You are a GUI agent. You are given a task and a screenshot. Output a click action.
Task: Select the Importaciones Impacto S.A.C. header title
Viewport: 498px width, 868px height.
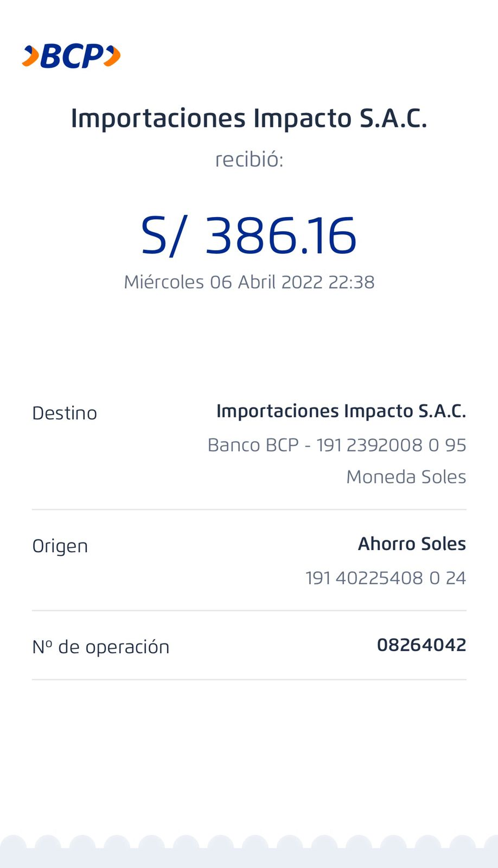click(x=249, y=118)
